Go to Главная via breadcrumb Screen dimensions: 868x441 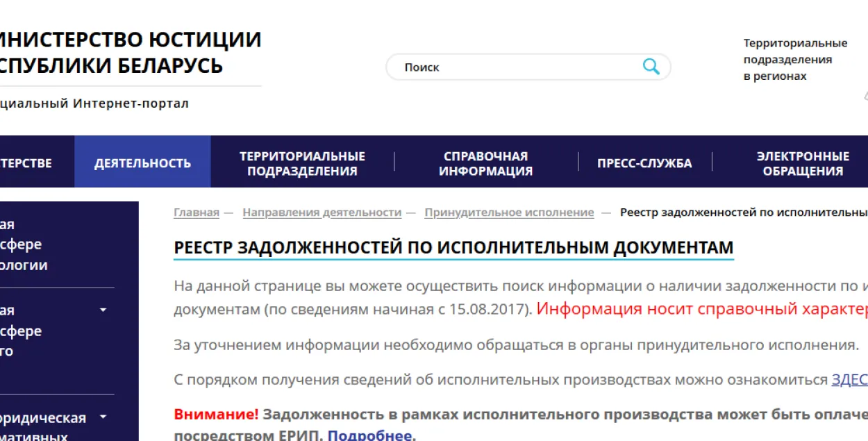(x=196, y=213)
